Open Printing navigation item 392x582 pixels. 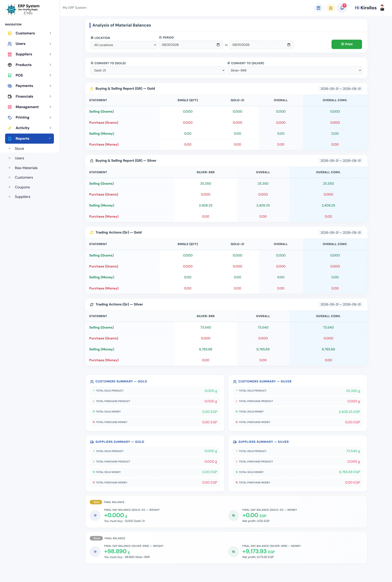(x=29, y=117)
